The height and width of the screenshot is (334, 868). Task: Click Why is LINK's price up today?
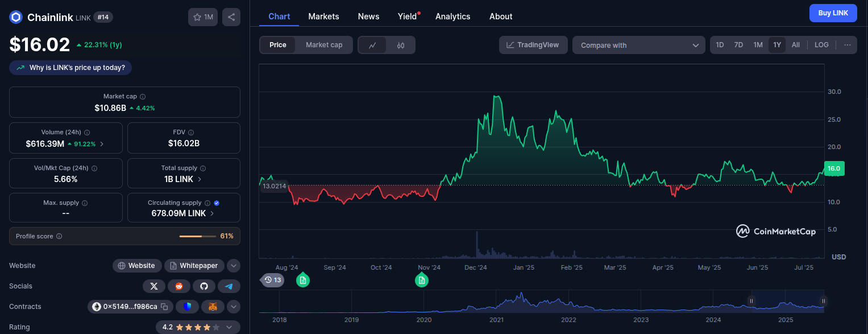[70, 68]
